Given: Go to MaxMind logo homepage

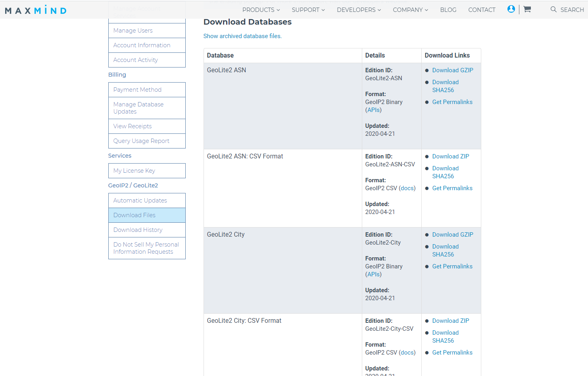Looking at the screenshot, I should (x=36, y=10).
